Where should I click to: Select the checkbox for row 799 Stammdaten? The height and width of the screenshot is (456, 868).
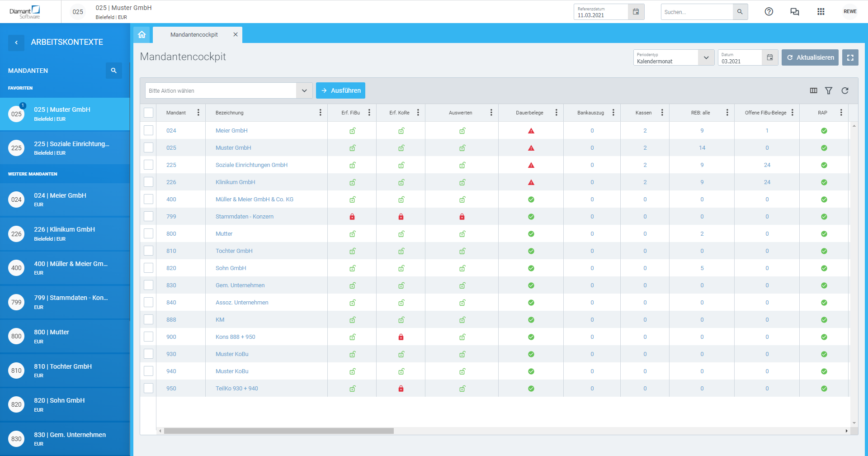(x=149, y=216)
